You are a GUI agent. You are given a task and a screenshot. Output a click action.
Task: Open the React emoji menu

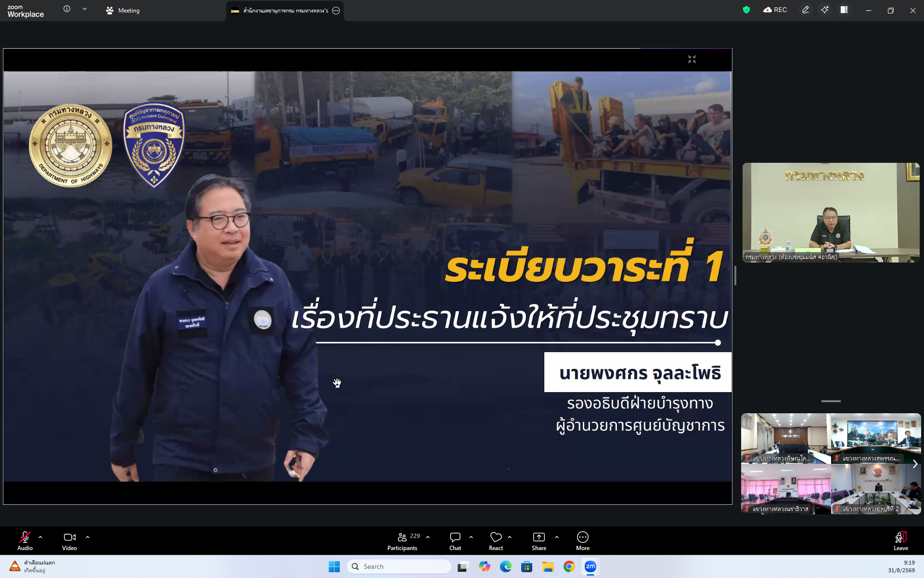click(496, 540)
